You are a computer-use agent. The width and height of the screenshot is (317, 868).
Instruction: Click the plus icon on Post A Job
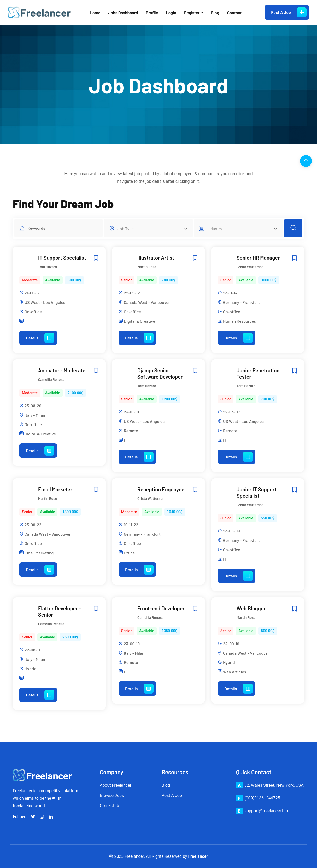301,13
